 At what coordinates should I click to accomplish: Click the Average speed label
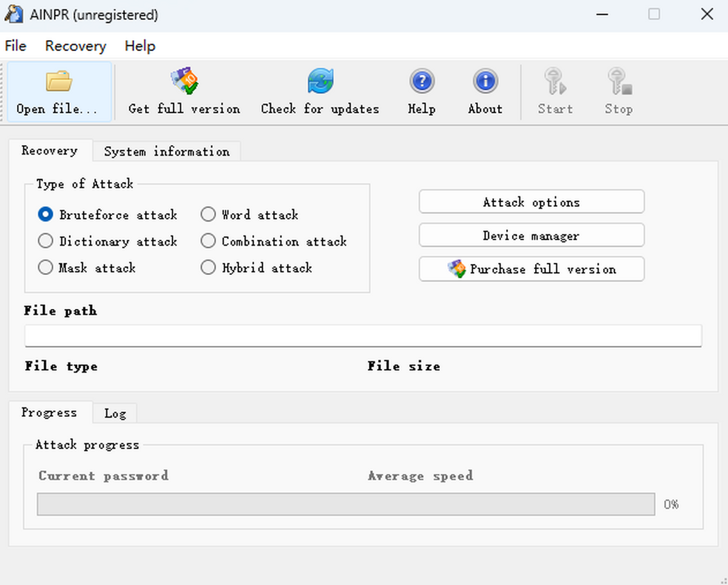[x=420, y=476]
